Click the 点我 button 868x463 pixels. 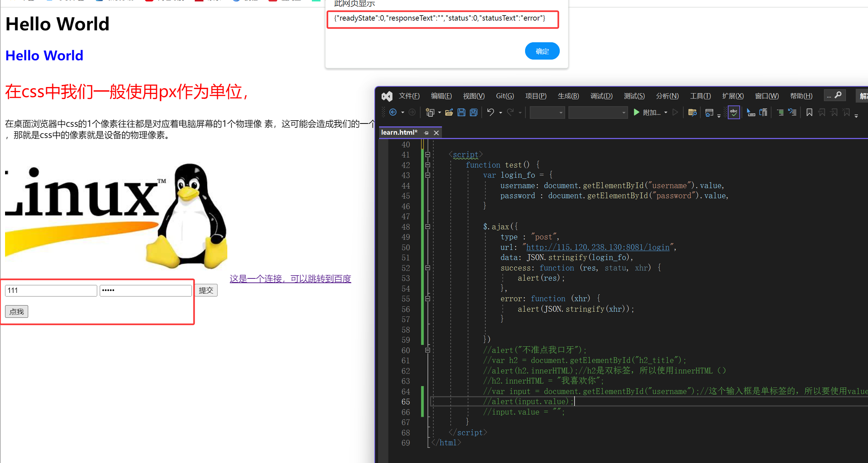pyautogui.click(x=17, y=312)
